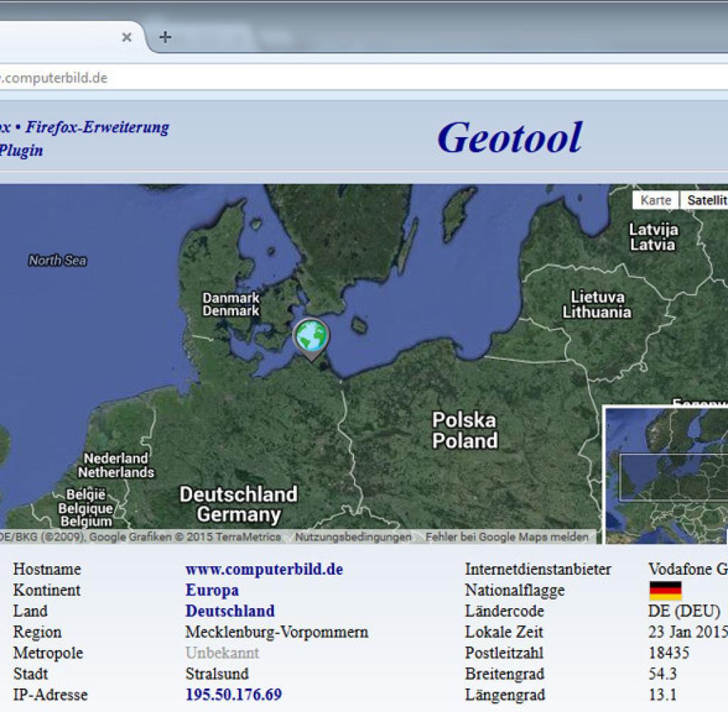Click the Hostname label
The width and height of the screenshot is (728, 712).
pos(47,570)
